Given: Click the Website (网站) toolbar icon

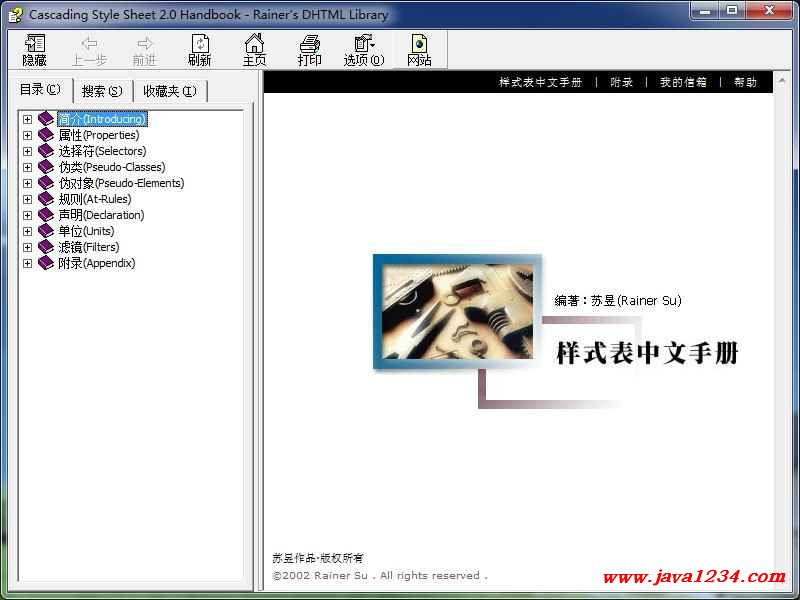Looking at the screenshot, I should tap(419, 49).
